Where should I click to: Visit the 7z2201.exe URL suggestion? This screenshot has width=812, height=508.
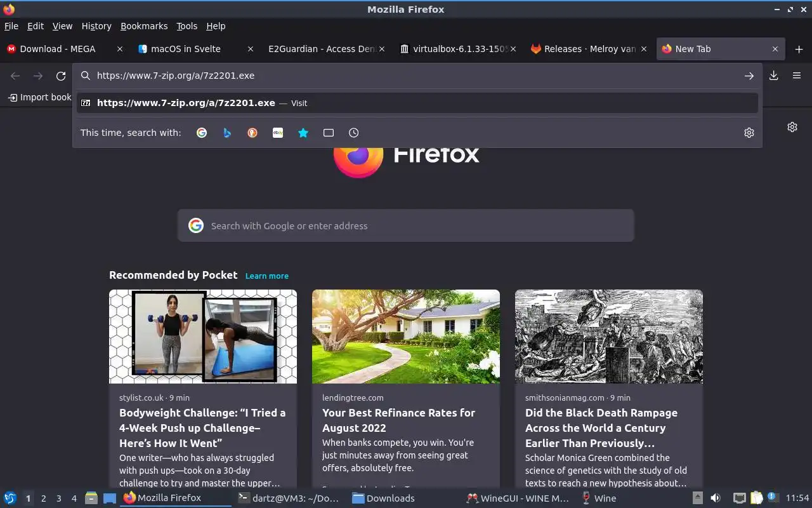(x=417, y=103)
